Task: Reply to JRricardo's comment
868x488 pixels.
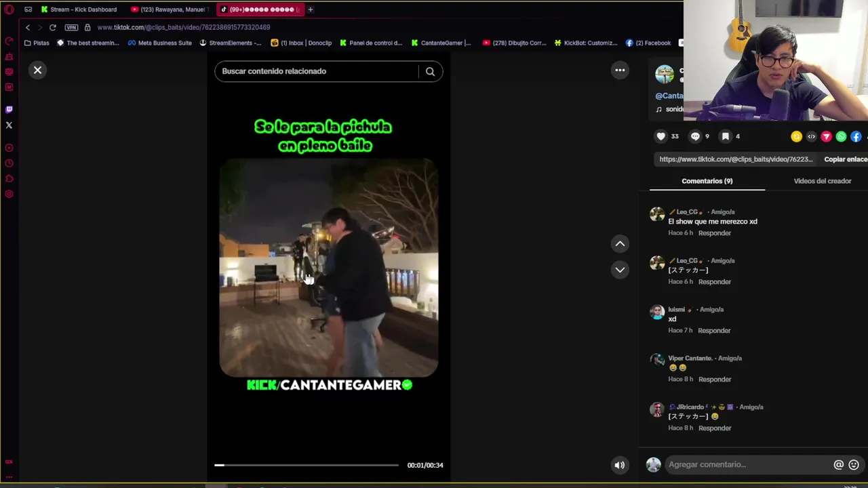Action: [715, 428]
